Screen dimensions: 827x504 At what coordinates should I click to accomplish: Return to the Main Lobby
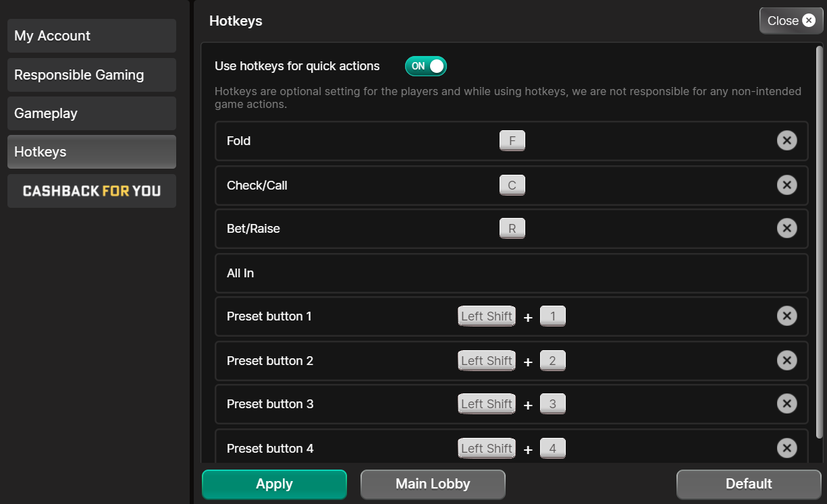click(433, 484)
